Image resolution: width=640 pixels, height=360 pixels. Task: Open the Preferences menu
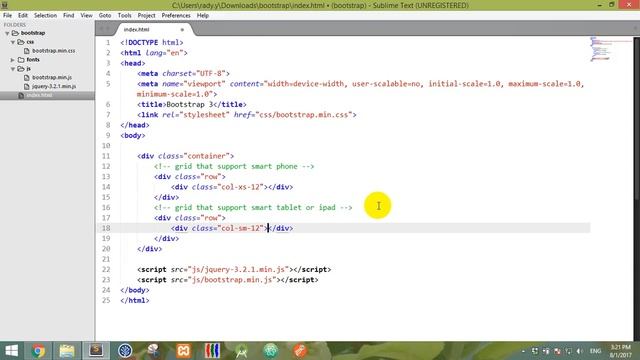[176, 16]
